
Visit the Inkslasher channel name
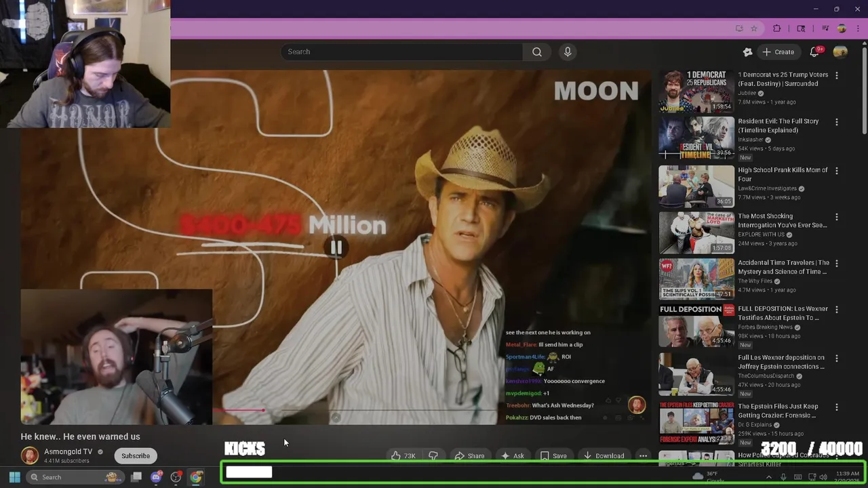pyautogui.click(x=751, y=140)
